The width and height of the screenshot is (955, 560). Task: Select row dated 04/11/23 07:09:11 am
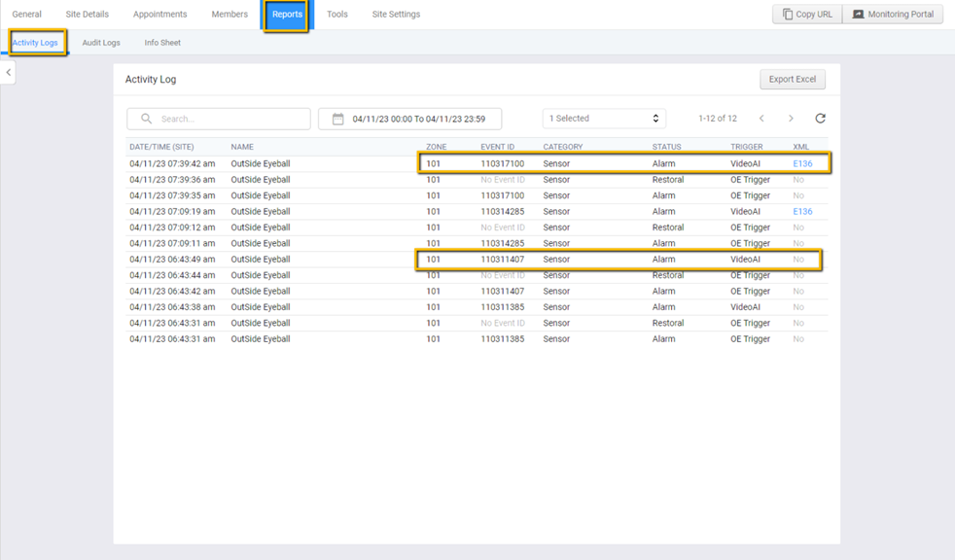tap(477, 243)
